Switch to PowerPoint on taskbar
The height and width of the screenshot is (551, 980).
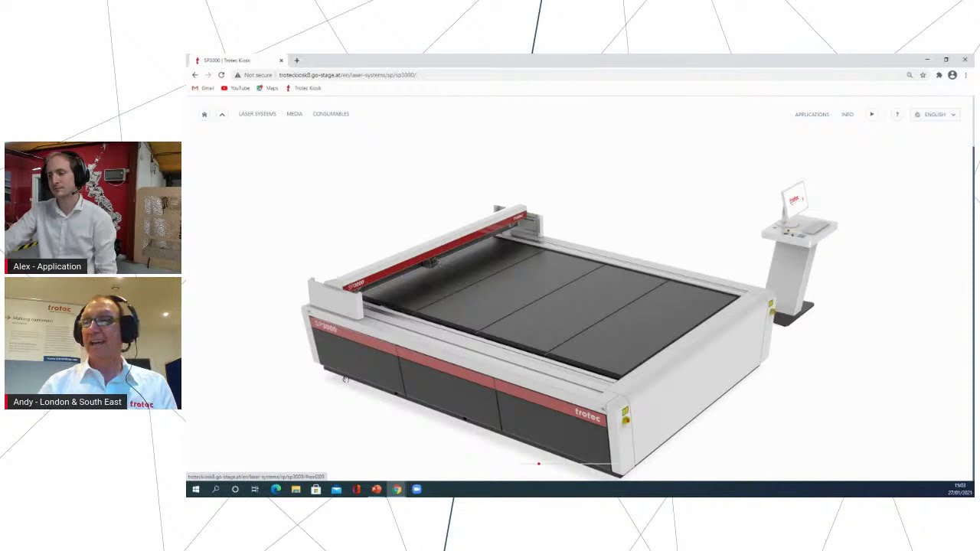(x=376, y=489)
